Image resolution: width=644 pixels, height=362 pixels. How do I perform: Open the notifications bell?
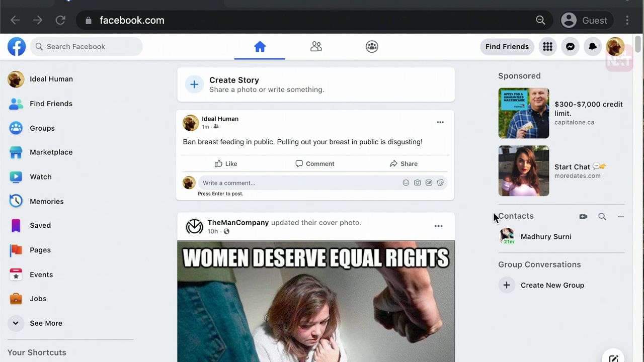click(x=593, y=47)
